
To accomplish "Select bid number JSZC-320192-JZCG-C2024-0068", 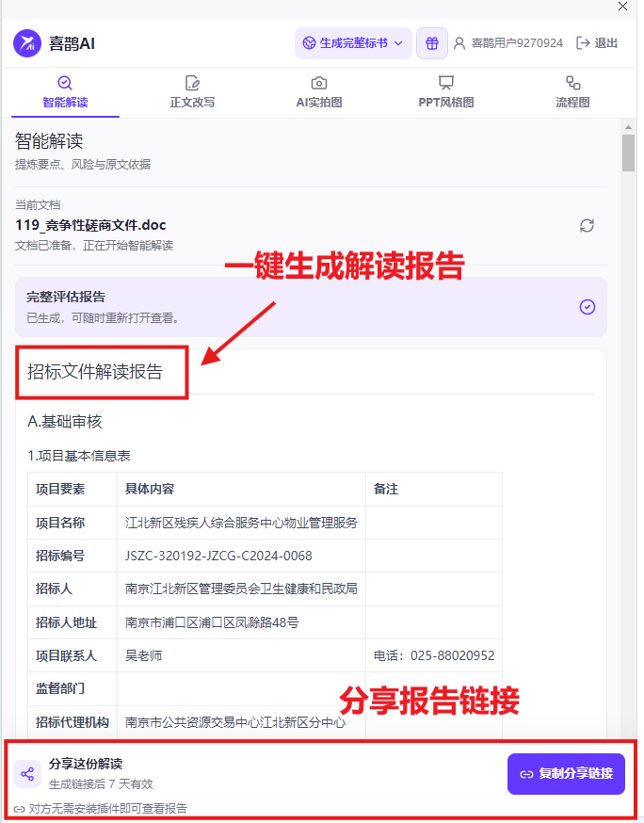I will click(218, 556).
